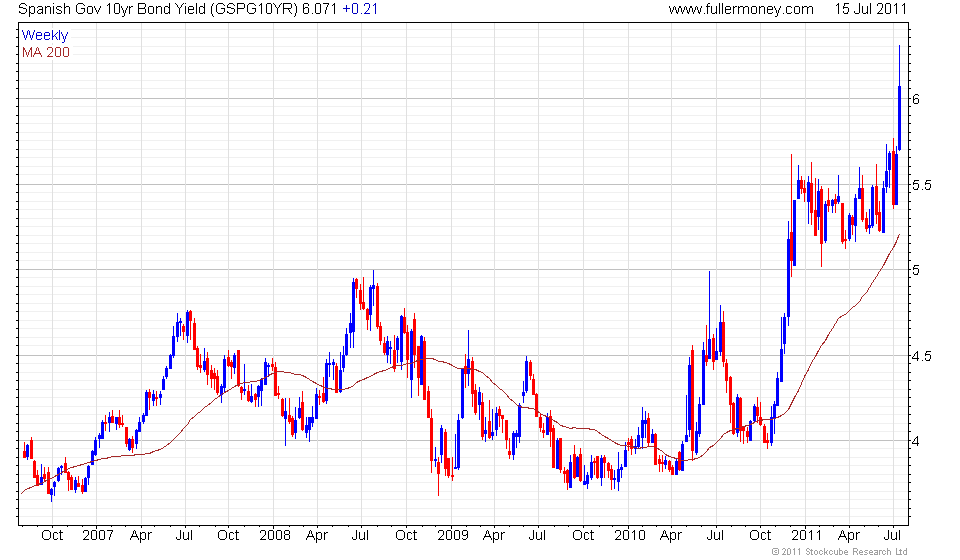Click the date '15 Jul 2011'
Image resolution: width=960 pixels, height=560 pixels.
click(x=870, y=9)
